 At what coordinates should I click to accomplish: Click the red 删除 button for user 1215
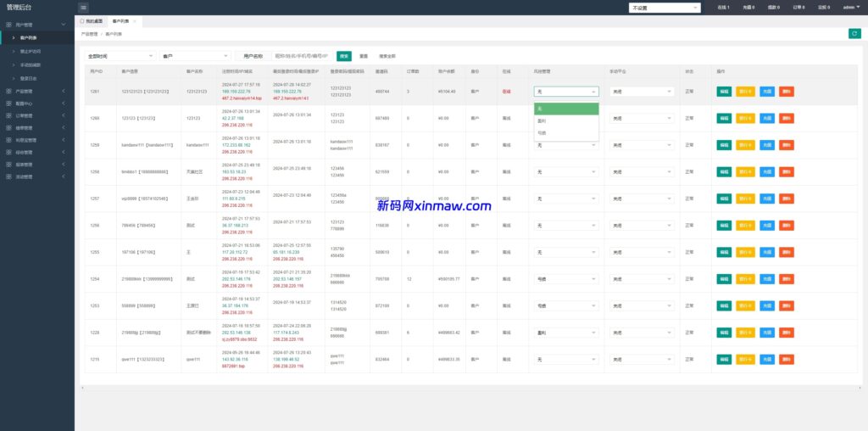(x=787, y=359)
